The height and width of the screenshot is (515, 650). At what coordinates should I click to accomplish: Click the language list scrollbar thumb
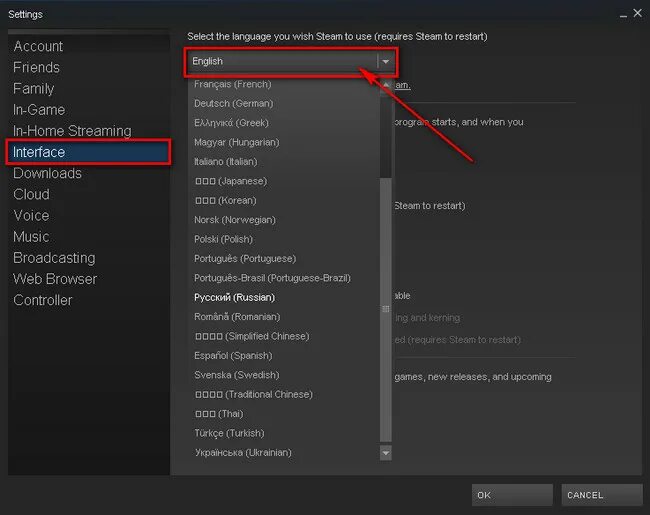(x=386, y=309)
